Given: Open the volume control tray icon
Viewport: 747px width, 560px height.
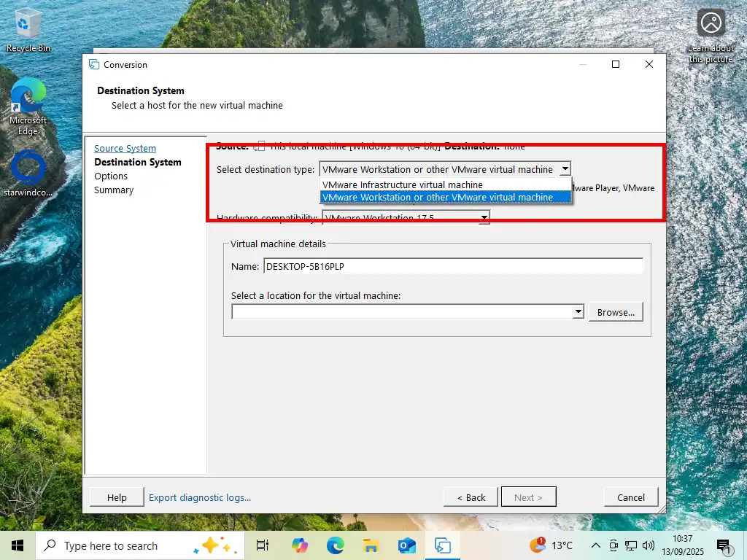Looking at the screenshot, I should pyautogui.click(x=648, y=545).
